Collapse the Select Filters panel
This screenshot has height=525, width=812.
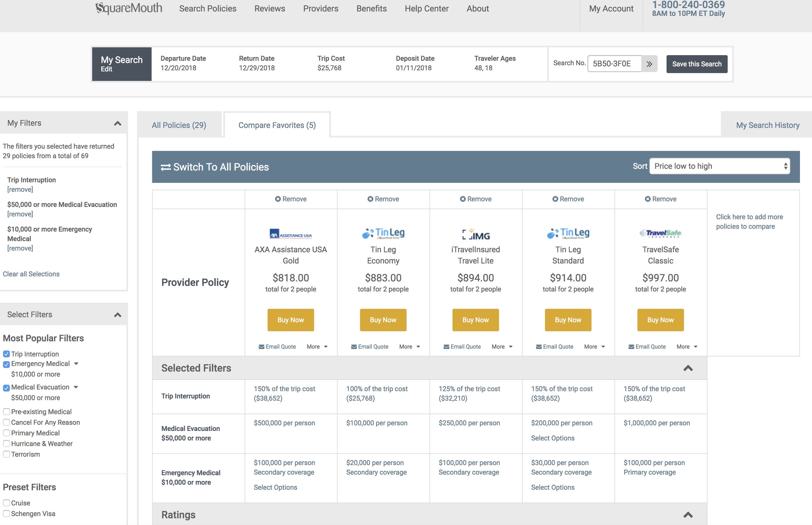coord(118,315)
